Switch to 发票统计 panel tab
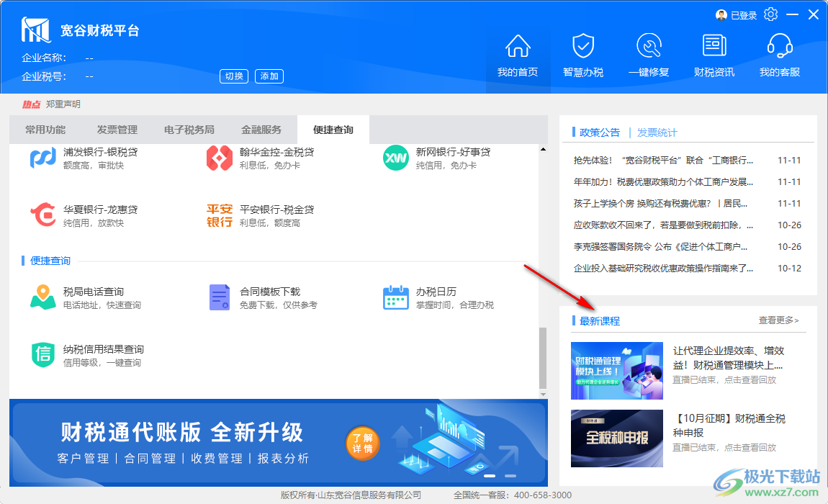828x504 pixels. pyautogui.click(x=657, y=132)
